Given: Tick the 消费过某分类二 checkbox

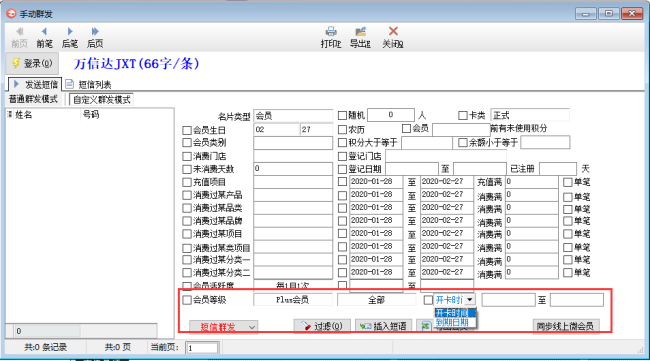Looking at the screenshot, I should point(187,273).
